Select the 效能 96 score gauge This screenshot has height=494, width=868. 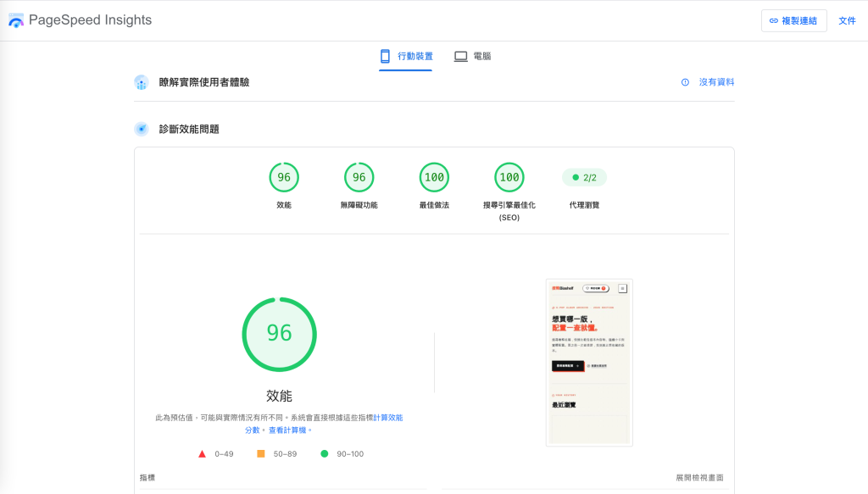point(284,177)
